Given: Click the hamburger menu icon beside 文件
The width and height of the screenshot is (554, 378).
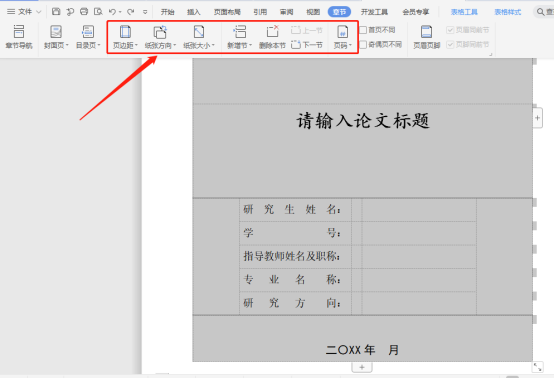Looking at the screenshot, I should point(11,12).
